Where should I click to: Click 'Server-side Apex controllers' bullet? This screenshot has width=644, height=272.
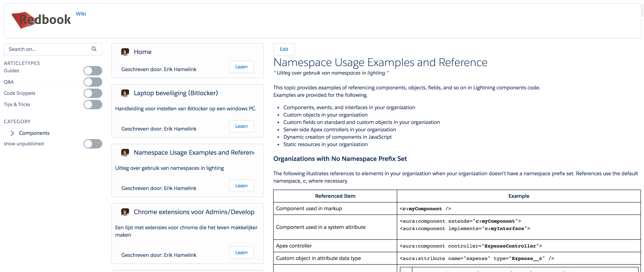[x=339, y=130]
